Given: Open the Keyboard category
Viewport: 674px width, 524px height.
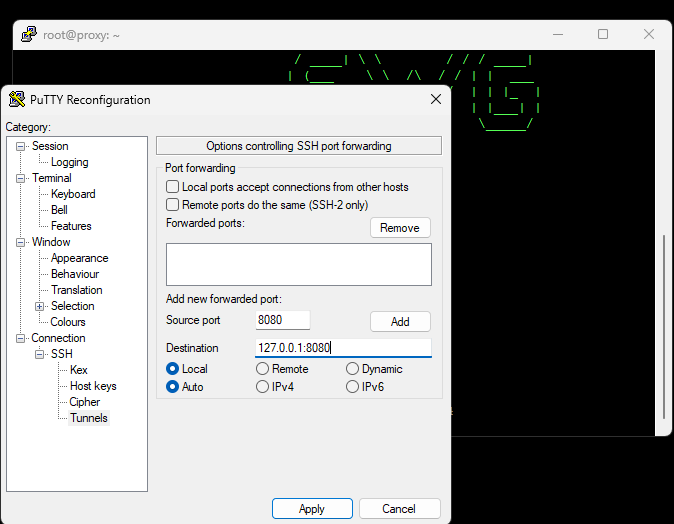Looking at the screenshot, I should pyautogui.click(x=73, y=194).
